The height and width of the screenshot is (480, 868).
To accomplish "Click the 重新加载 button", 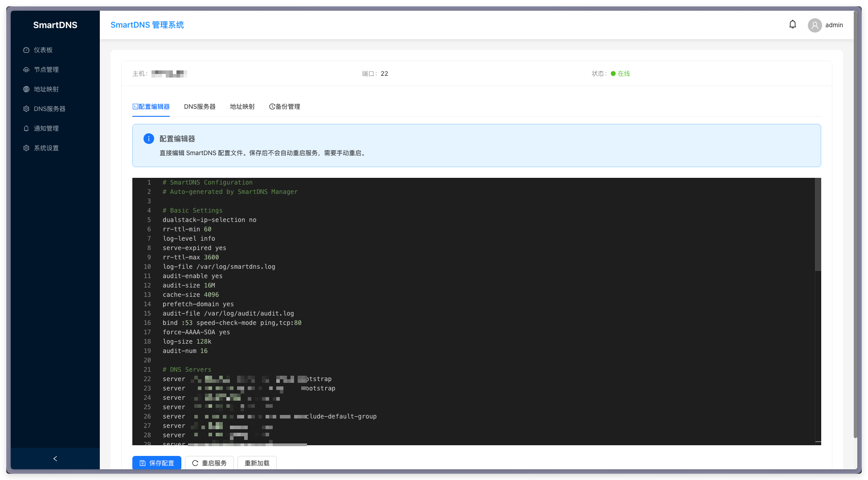I will coord(257,463).
